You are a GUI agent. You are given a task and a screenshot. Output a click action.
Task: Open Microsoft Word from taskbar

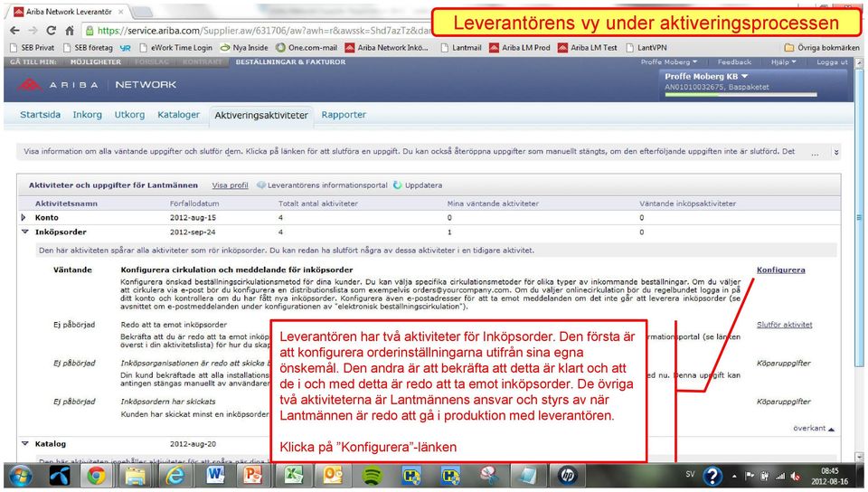click(x=215, y=475)
